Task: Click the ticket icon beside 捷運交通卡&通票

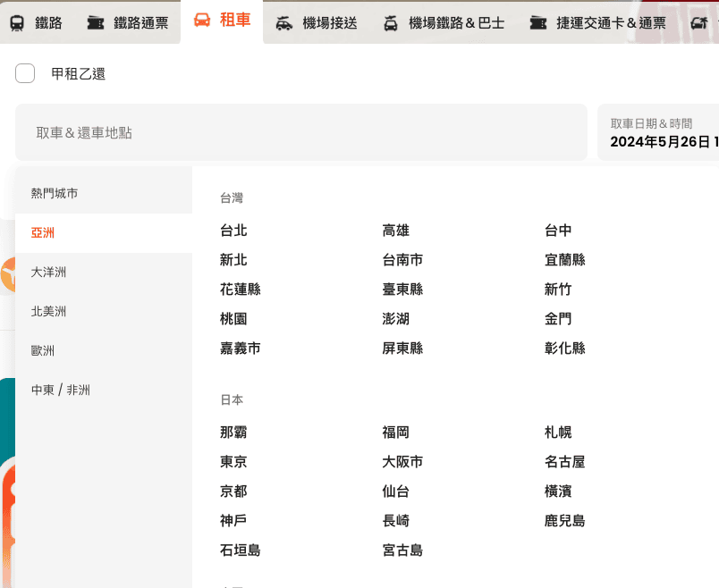Action: [x=537, y=23]
